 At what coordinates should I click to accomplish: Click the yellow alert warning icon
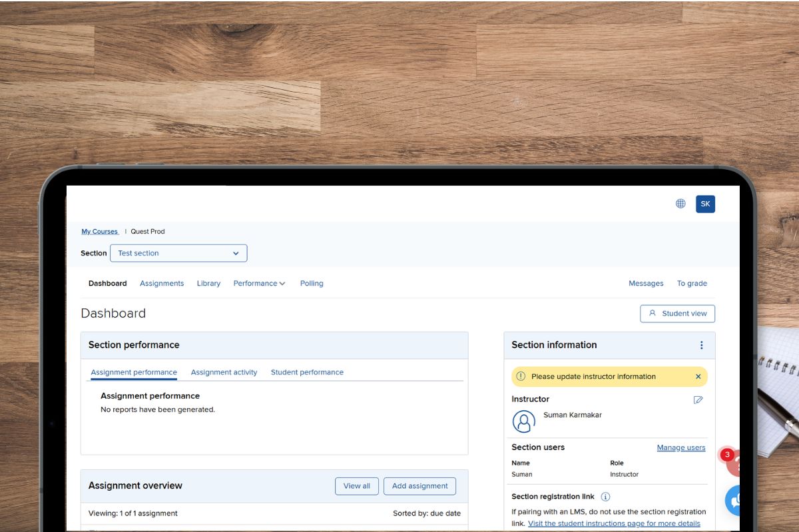pyautogui.click(x=521, y=377)
